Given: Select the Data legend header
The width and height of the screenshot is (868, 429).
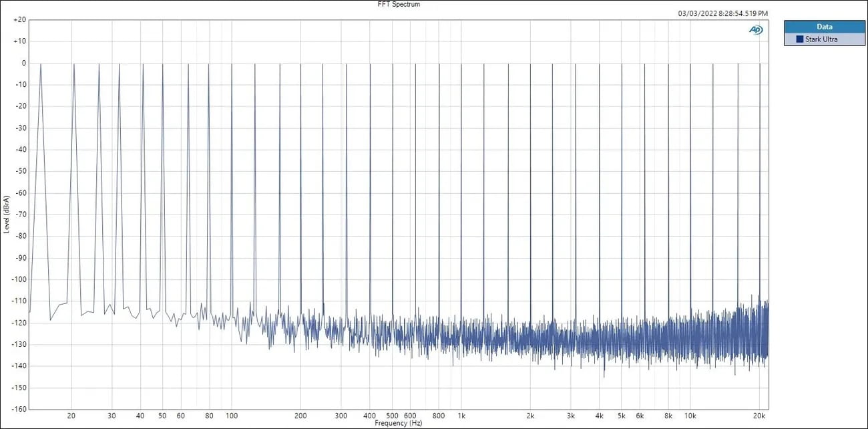Looking at the screenshot, I should point(824,27).
